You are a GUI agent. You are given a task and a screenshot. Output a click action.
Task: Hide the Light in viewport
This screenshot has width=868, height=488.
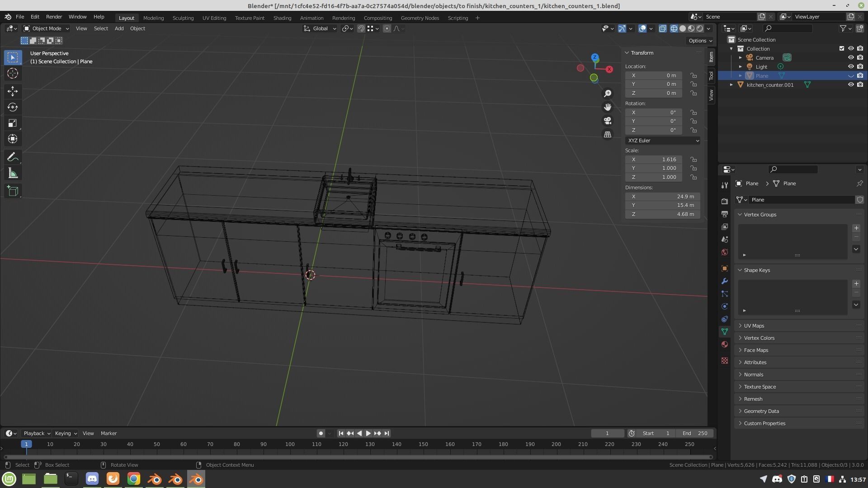coord(850,66)
